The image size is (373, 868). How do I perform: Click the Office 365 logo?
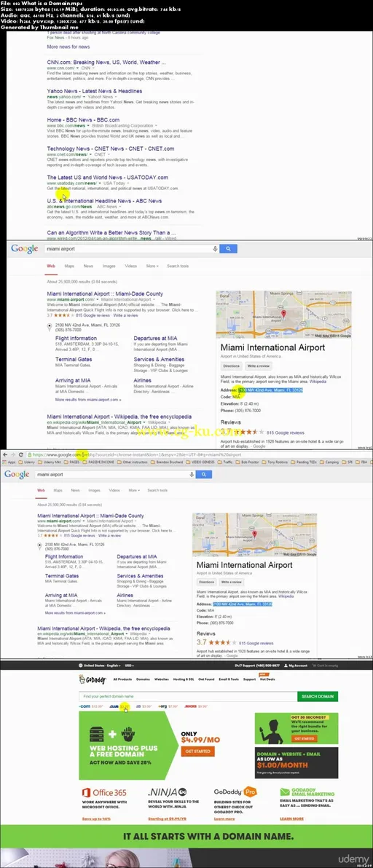pos(104,792)
